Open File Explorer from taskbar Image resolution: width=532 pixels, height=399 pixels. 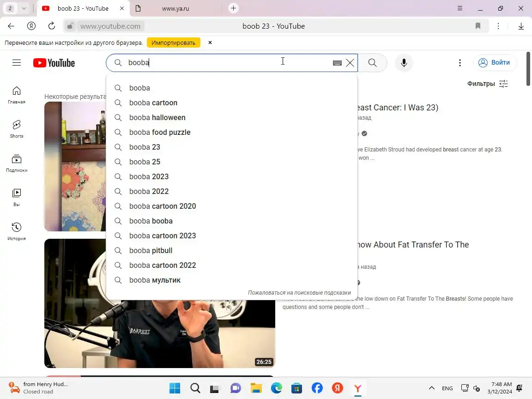tap(256, 388)
